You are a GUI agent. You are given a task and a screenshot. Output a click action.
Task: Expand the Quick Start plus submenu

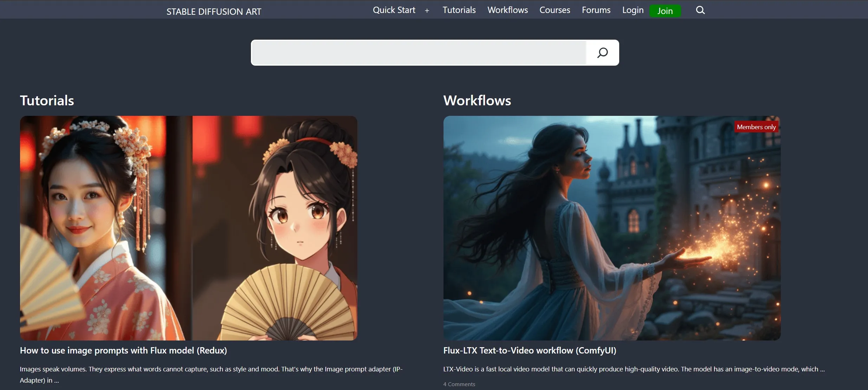[427, 11]
